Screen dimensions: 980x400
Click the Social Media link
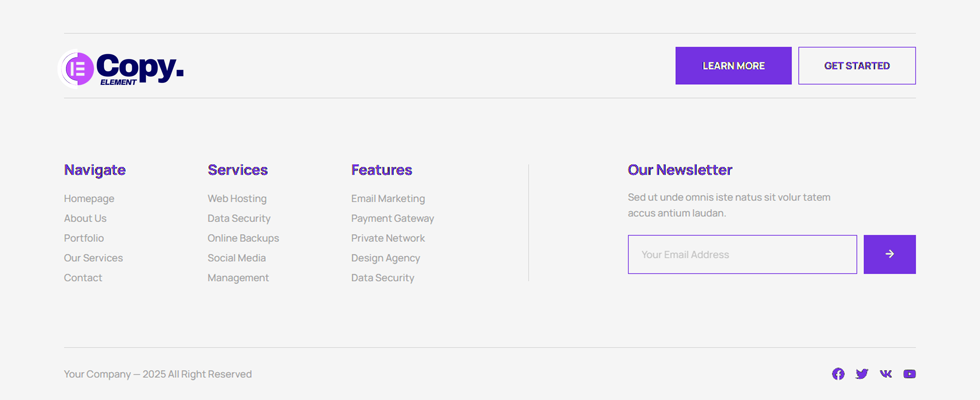coord(237,258)
